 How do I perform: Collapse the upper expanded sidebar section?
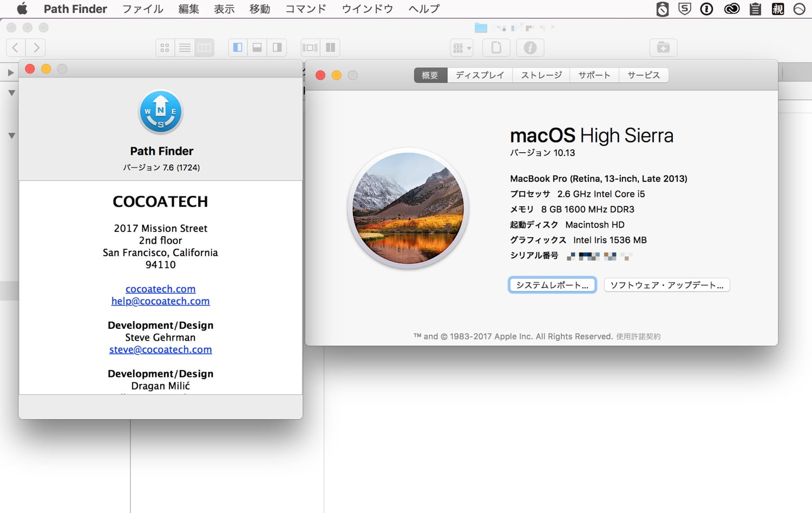pyautogui.click(x=11, y=93)
